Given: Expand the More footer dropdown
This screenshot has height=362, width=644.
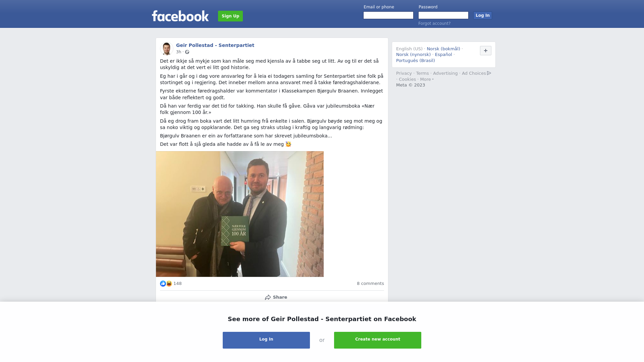Looking at the screenshot, I should pyautogui.click(x=427, y=79).
